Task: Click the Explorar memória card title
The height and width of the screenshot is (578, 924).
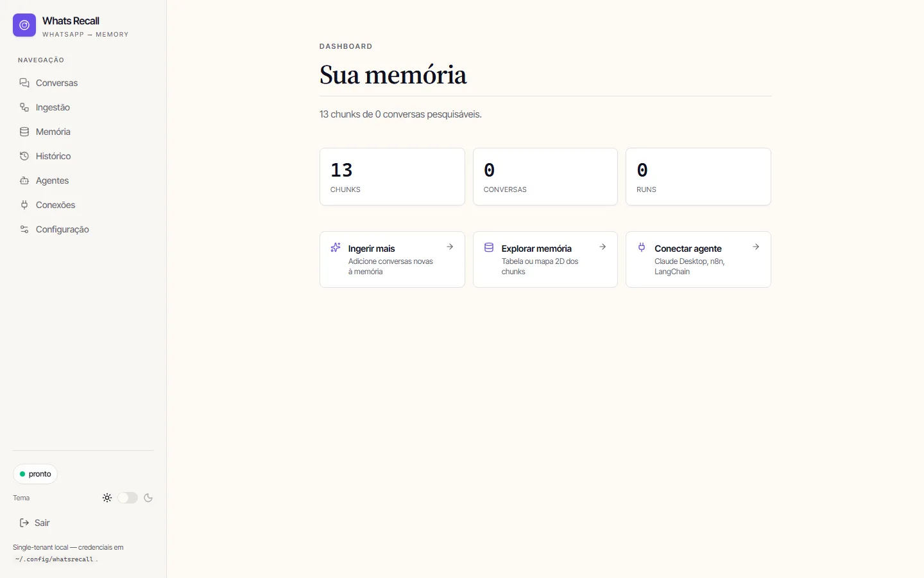Action: point(536,249)
